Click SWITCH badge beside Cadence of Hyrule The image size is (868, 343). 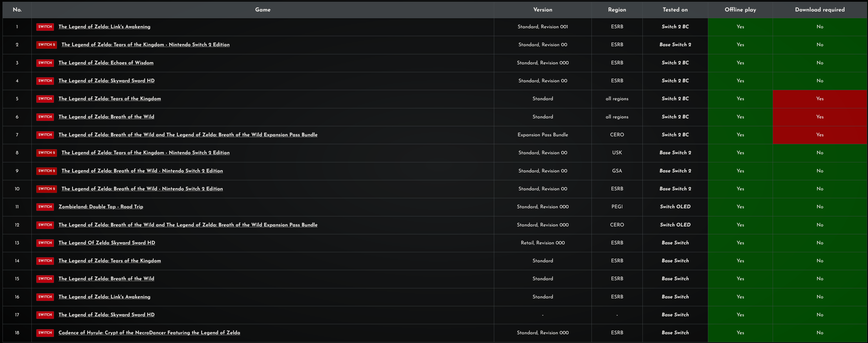click(x=45, y=333)
